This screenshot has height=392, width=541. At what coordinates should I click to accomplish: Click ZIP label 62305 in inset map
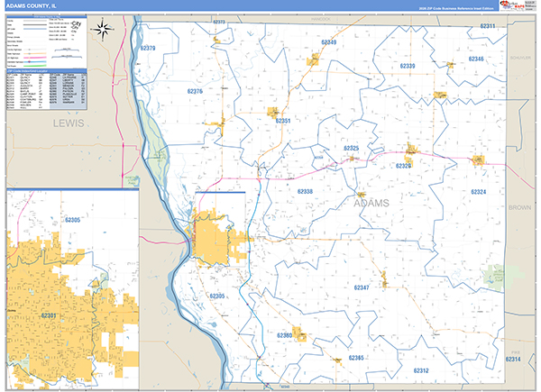(x=72, y=220)
